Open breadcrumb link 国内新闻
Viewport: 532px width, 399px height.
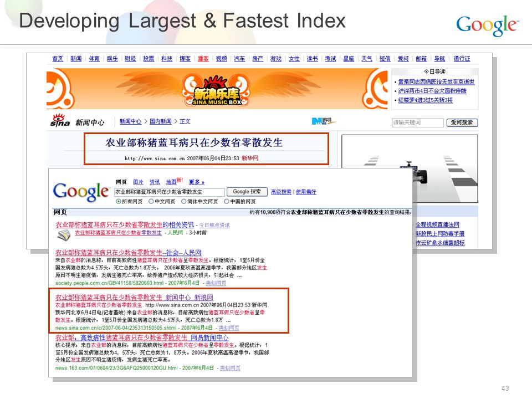[x=161, y=121]
